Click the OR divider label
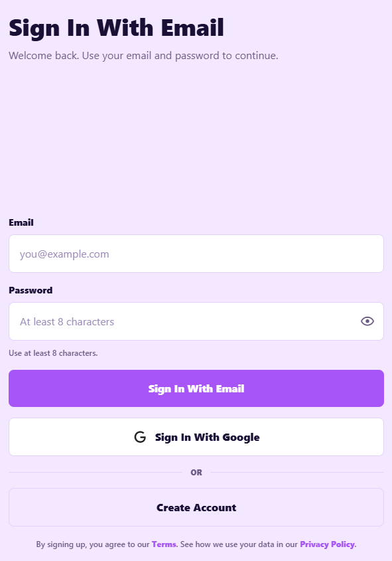Viewport: 392px width, 561px height. tap(196, 472)
